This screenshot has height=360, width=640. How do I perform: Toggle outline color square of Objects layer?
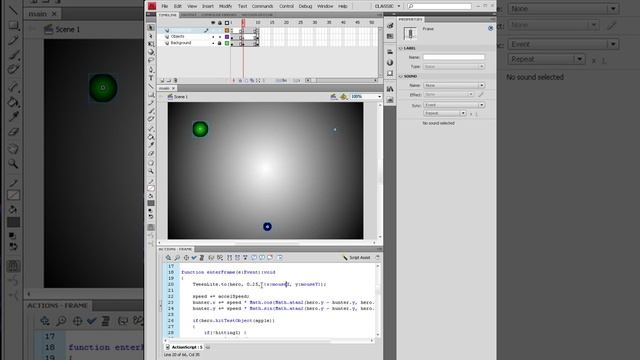(x=227, y=37)
